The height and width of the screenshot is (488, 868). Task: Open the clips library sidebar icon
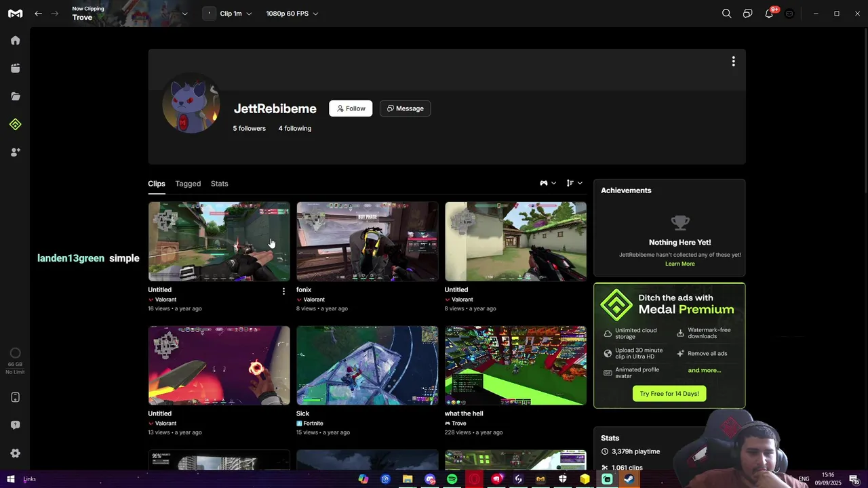[15, 68]
